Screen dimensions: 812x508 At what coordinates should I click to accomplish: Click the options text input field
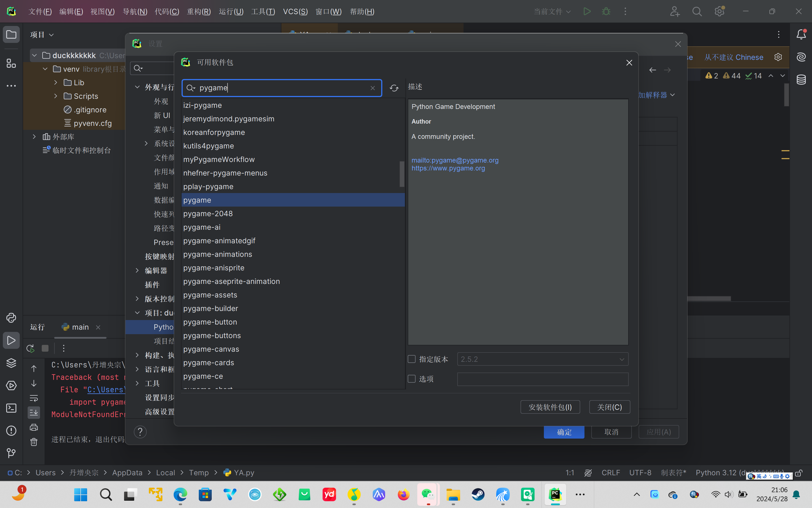(x=542, y=379)
